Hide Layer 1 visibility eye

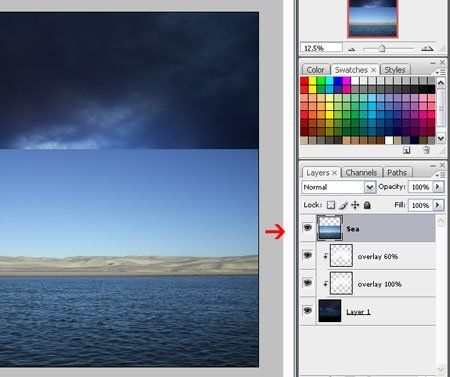307,311
